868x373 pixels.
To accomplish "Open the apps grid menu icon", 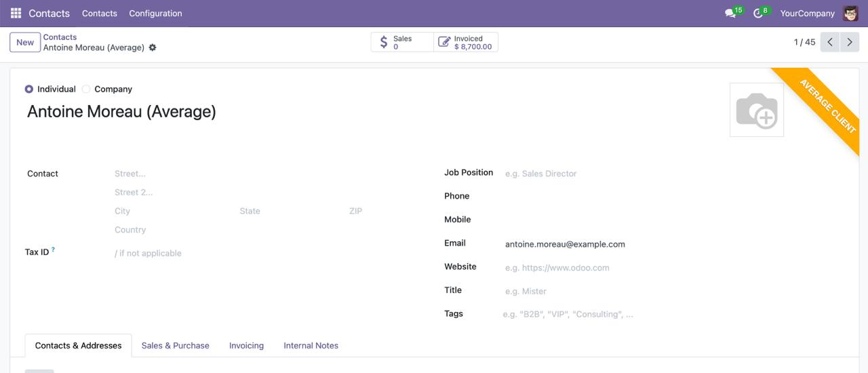I will click(x=16, y=13).
